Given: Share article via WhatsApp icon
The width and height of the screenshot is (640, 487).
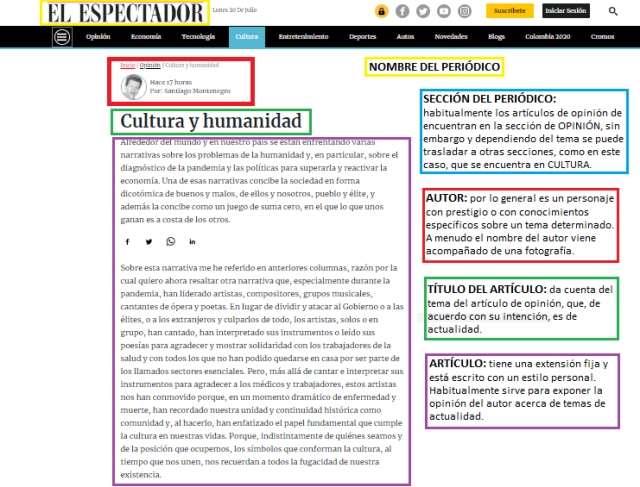Looking at the screenshot, I should [171, 242].
